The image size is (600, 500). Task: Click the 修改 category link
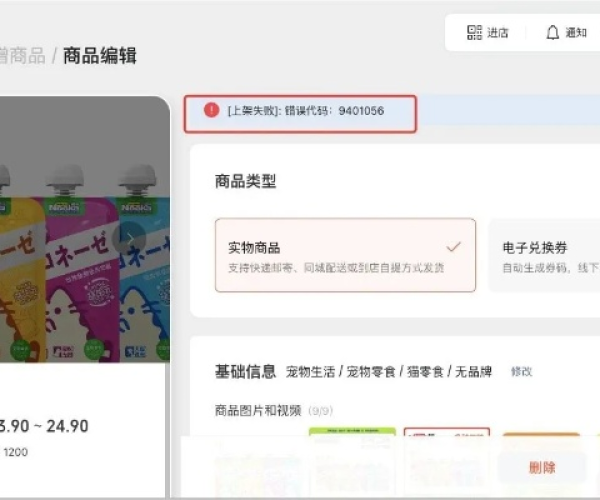pos(522,371)
